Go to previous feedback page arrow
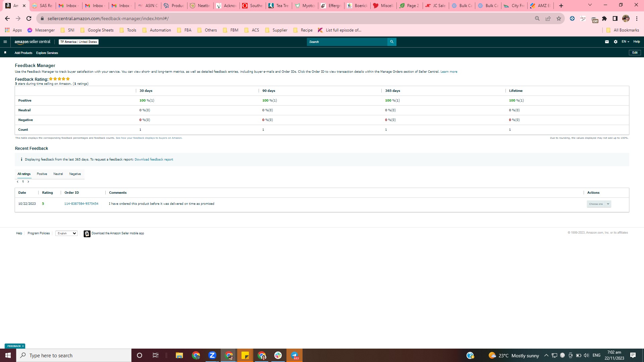The height and width of the screenshot is (362, 644). pos(18,182)
